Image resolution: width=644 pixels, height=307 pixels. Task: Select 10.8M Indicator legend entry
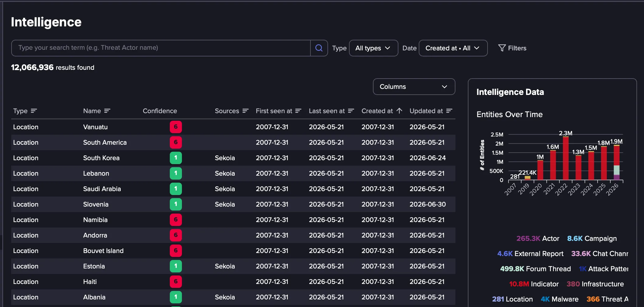point(534,284)
